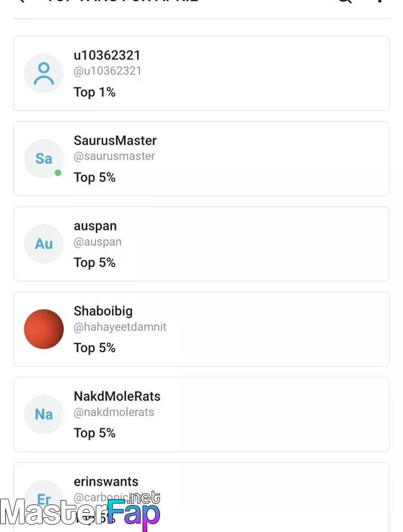Open the @nakdmolerats handle
Viewport: 403px width, 532px height.
[x=114, y=412]
